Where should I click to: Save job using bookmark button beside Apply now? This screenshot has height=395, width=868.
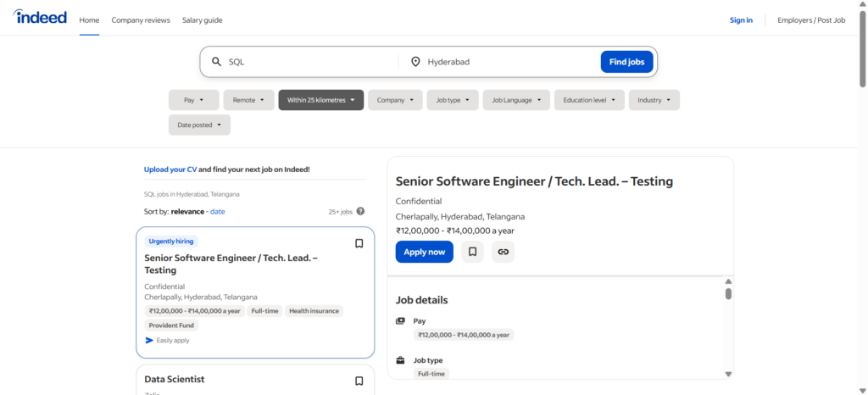[x=473, y=252]
